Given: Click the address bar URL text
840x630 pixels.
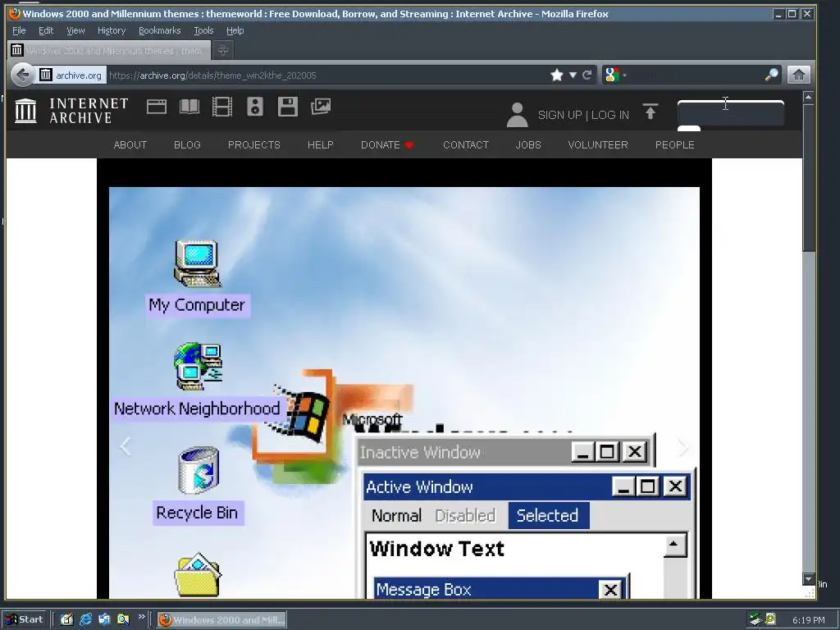Looking at the screenshot, I should tap(212, 75).
